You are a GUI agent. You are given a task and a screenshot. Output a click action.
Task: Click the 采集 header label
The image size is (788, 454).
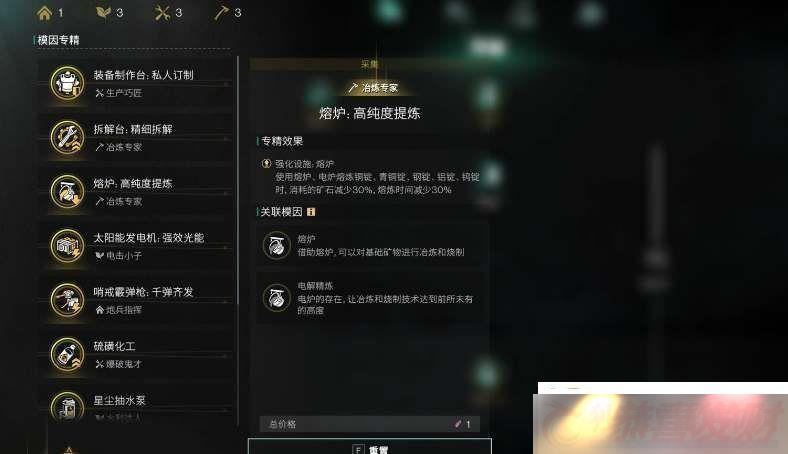point(370,64)
